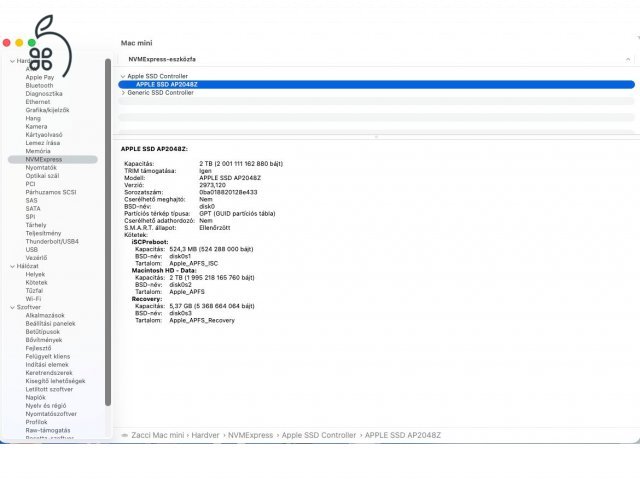Open Felügyelt kliens in the sidebar
The image size is (640, 480).
click(48, 356)
